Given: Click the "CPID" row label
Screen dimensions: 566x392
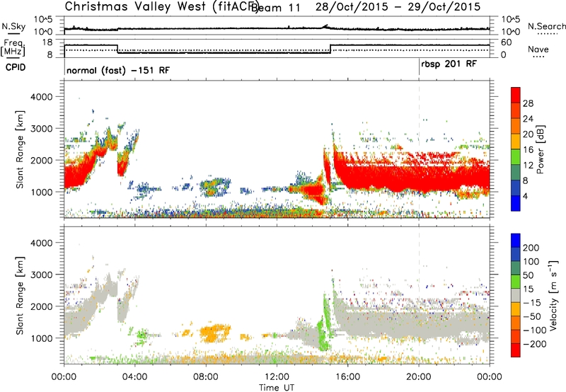Looking at the screenshot, I should (16, 67).
